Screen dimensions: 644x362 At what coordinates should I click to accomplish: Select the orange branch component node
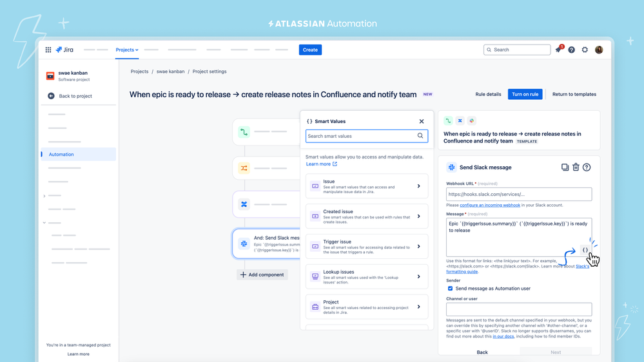[244, 168]
